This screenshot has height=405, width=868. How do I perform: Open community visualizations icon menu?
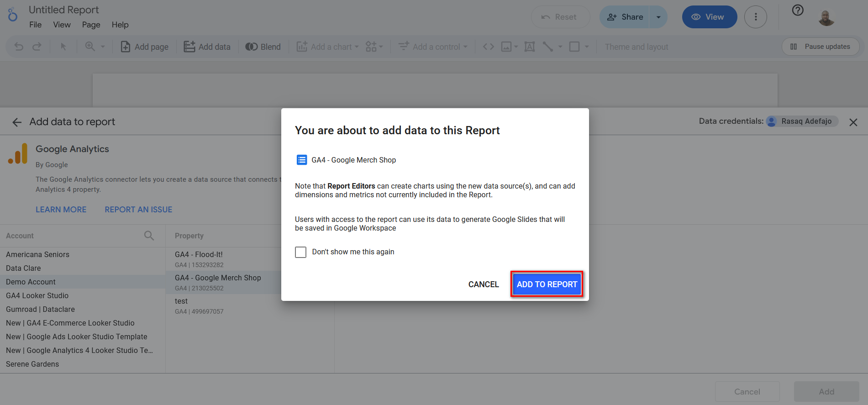pyautogui.click(x=374, y=47)
